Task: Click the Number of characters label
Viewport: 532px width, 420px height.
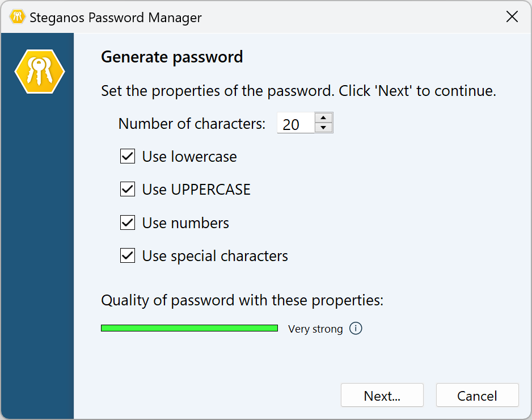Action: click(192, 124)
